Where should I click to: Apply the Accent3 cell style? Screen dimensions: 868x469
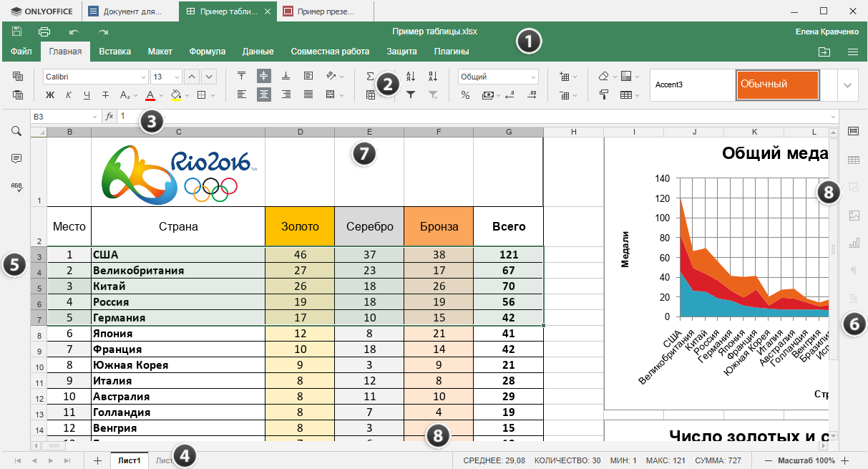(691, 84)
